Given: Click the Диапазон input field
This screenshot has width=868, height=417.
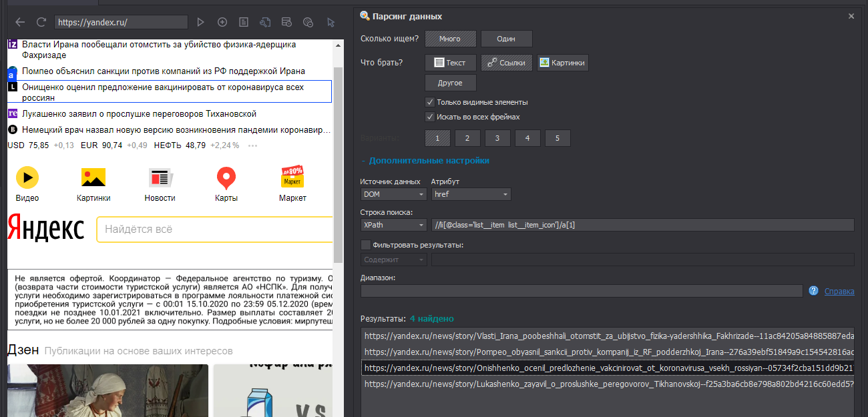Looking at the screenshot, I should [x=581, y=291].
